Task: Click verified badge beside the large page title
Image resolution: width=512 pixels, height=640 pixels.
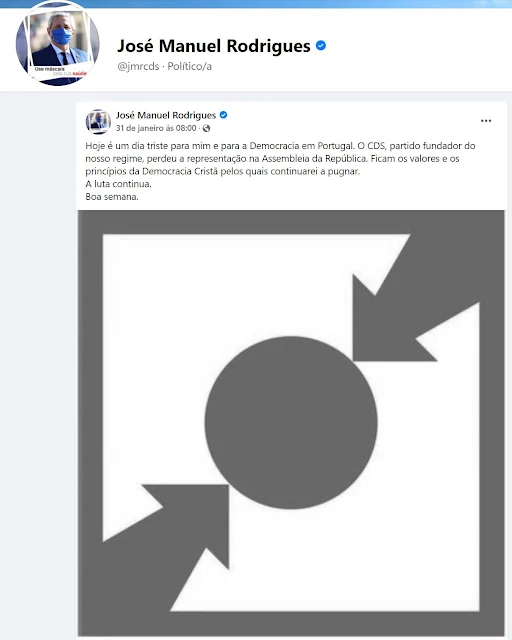Action: [x=321, y=45]
